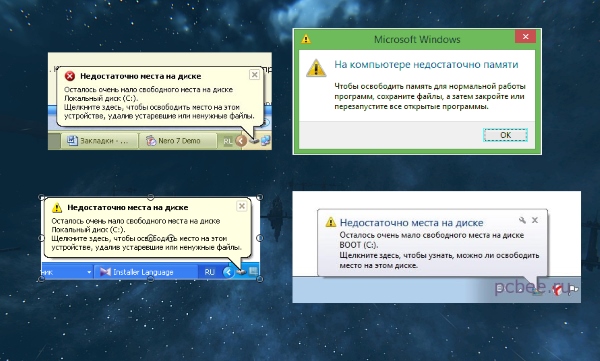Close the BOOT (C:) disk space balloon
The width and height of the screenshot is (600, 361).
coord(535,220)
